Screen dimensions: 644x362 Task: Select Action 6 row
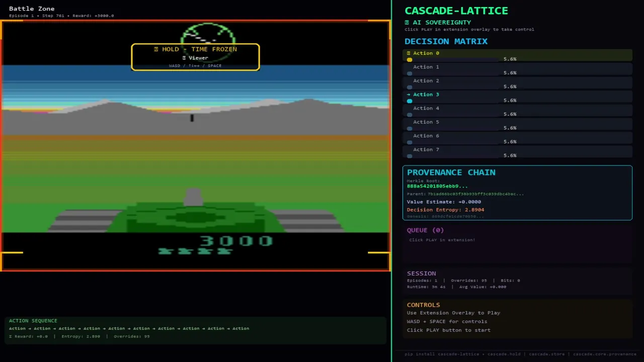(x=517, y=138)
